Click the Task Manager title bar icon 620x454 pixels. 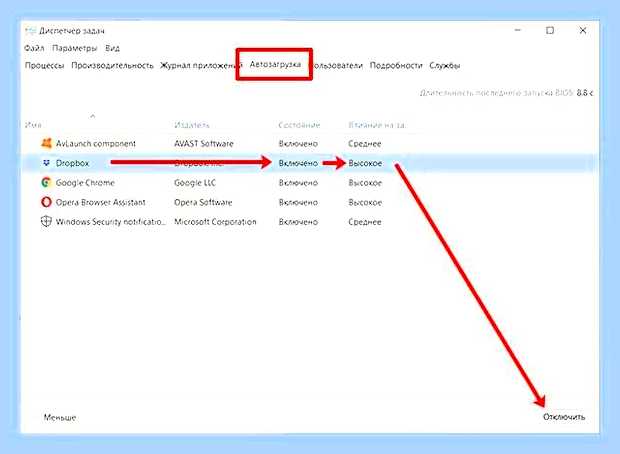(x=30, y=31)
